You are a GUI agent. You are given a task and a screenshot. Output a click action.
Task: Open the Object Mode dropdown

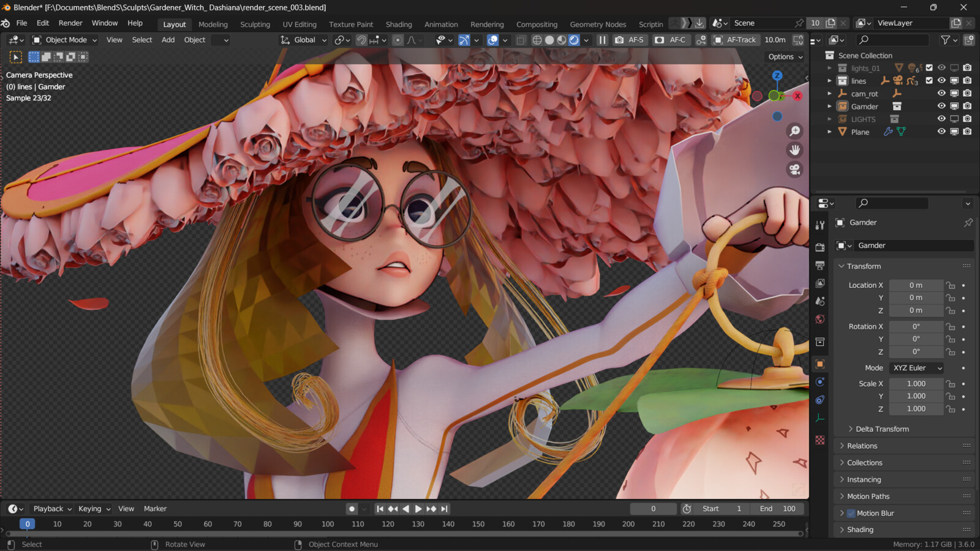(x=65, y=40)
